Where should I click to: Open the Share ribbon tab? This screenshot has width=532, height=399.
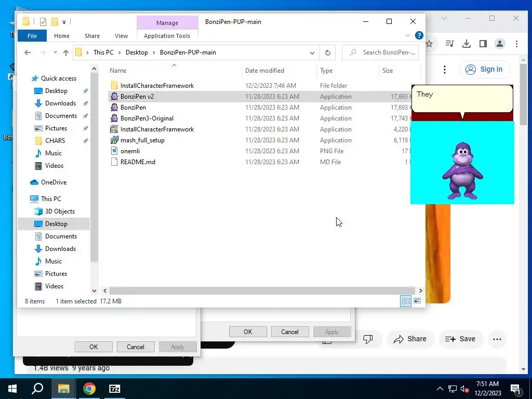[92, 36]
